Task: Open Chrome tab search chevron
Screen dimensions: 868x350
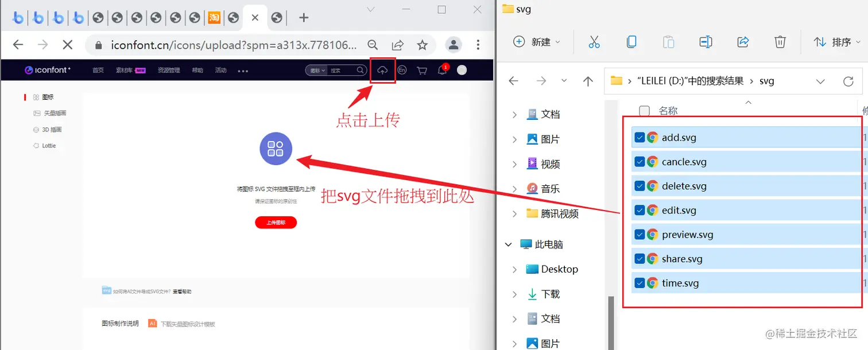Action: click(x=371, y=9)
